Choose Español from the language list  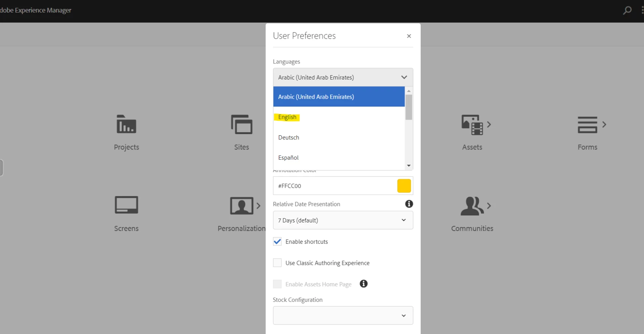click(x=339, y=157)
